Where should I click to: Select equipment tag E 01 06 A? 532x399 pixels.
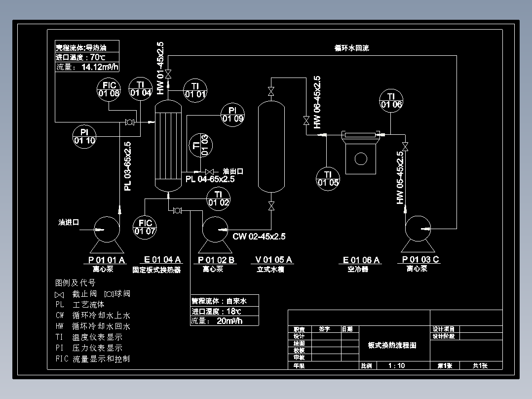[361, 260]
